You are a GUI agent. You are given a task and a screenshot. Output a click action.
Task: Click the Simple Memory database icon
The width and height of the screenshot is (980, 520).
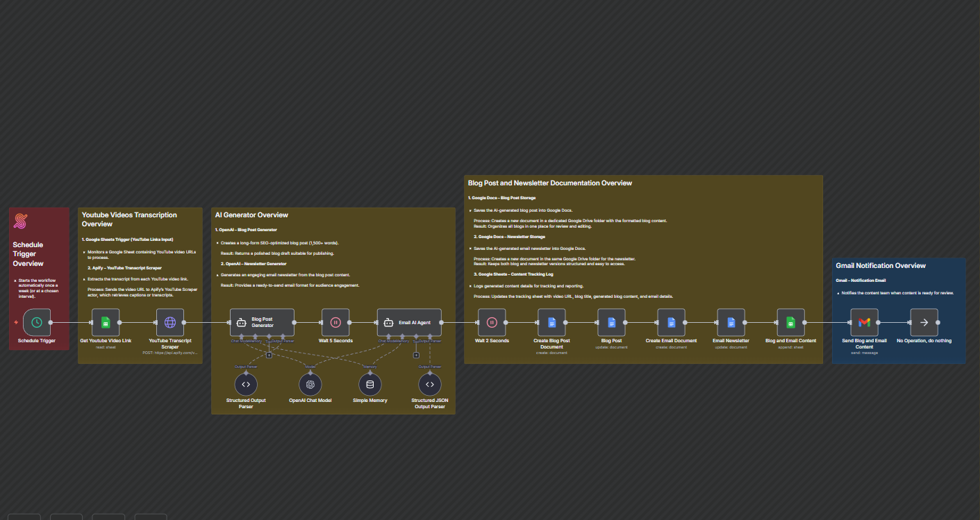pos(369,384)
